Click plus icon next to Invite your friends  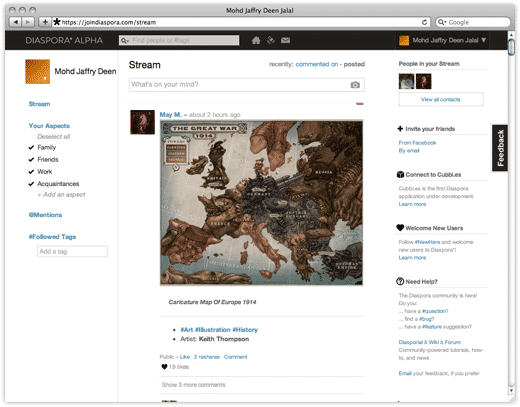point(400,129)
